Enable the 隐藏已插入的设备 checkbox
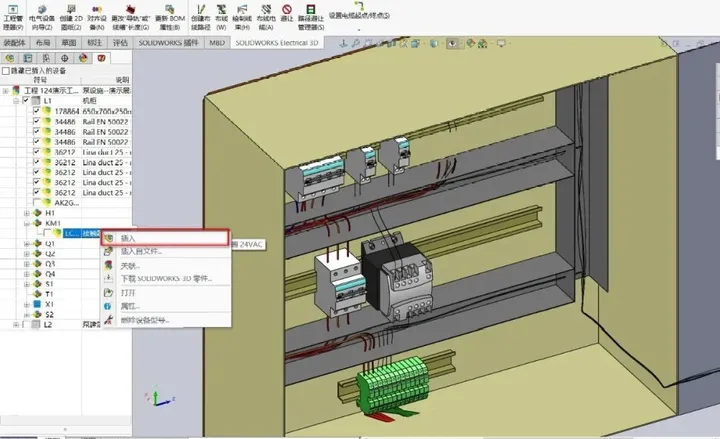Screen dimensions: 720x439 tap(6, 71)
